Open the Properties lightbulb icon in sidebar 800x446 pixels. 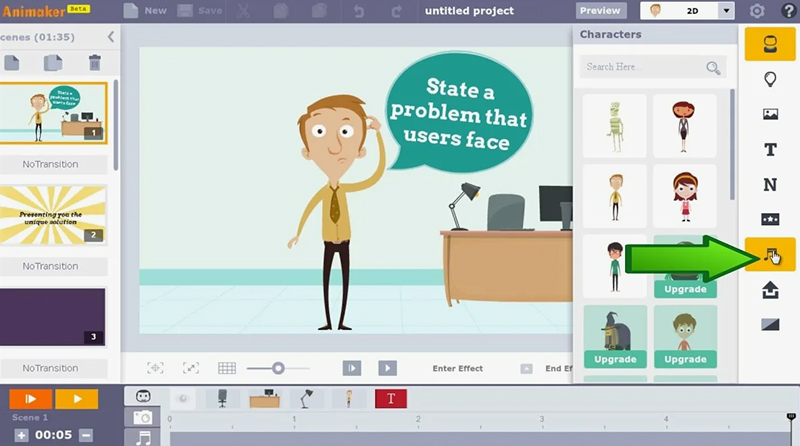point(770,79)
